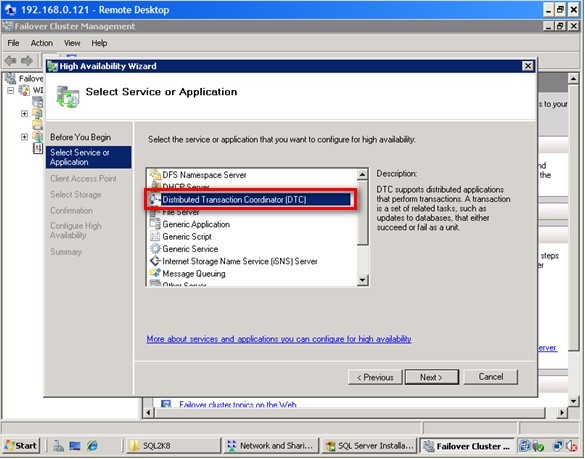Screen dimensions: 585x459
Task: Launch Internet Explorer from quick launch
Action: [x=92, y=446]
